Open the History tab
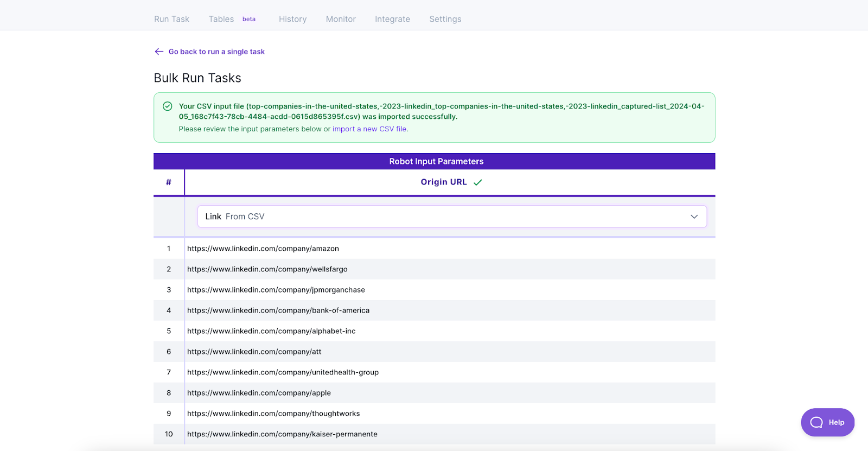Image resolution: width=868 pixels, height=451 pixels. 292,19
